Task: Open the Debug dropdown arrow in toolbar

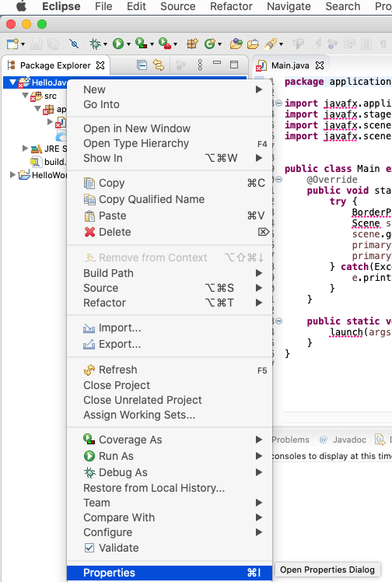Action: tap(105, 44)
